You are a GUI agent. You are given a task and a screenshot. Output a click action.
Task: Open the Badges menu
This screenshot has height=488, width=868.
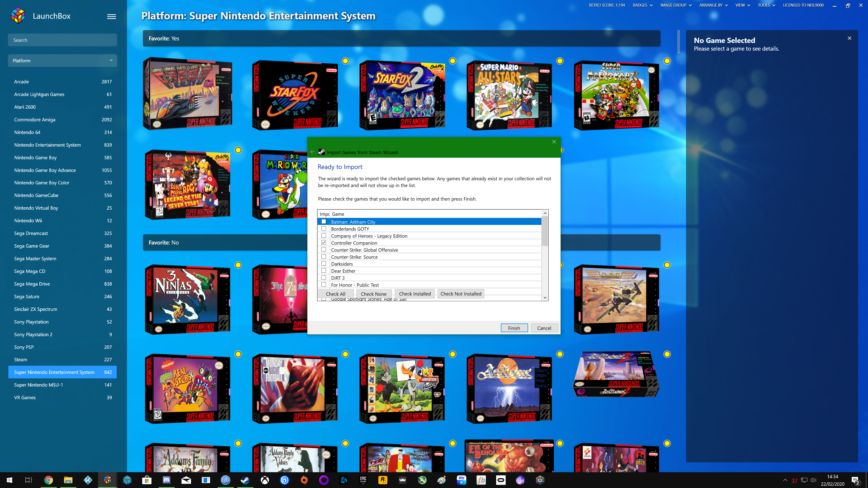click(x=642, y=5)
